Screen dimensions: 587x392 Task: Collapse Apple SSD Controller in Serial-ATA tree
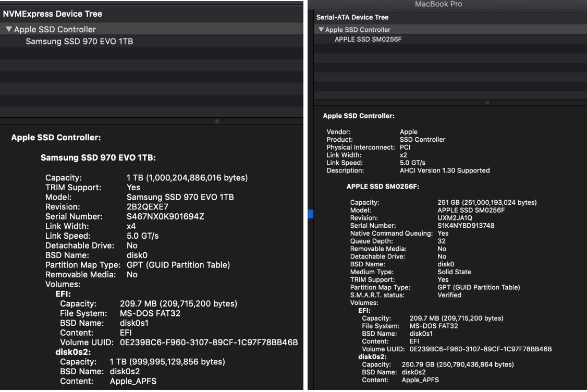[321, 29]
